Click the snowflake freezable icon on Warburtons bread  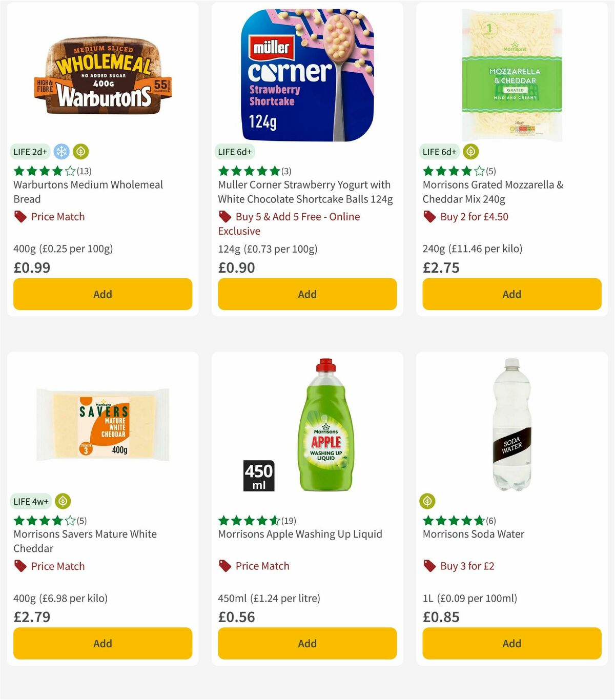point(61,152)
